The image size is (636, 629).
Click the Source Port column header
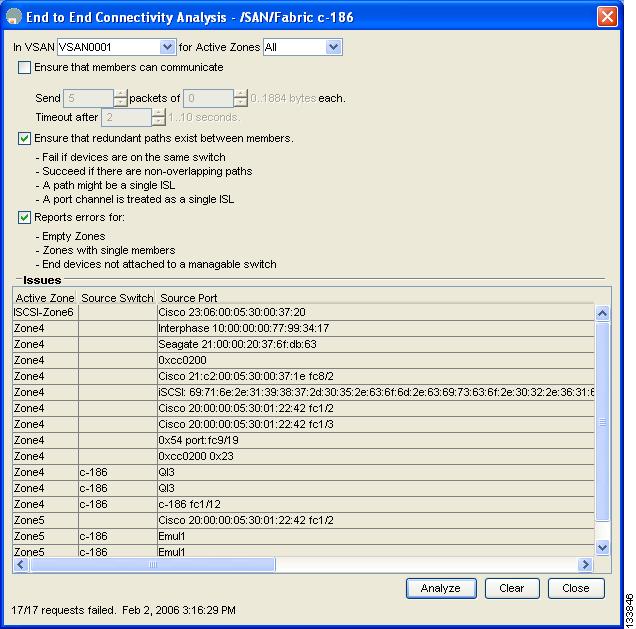click(376, 298)
